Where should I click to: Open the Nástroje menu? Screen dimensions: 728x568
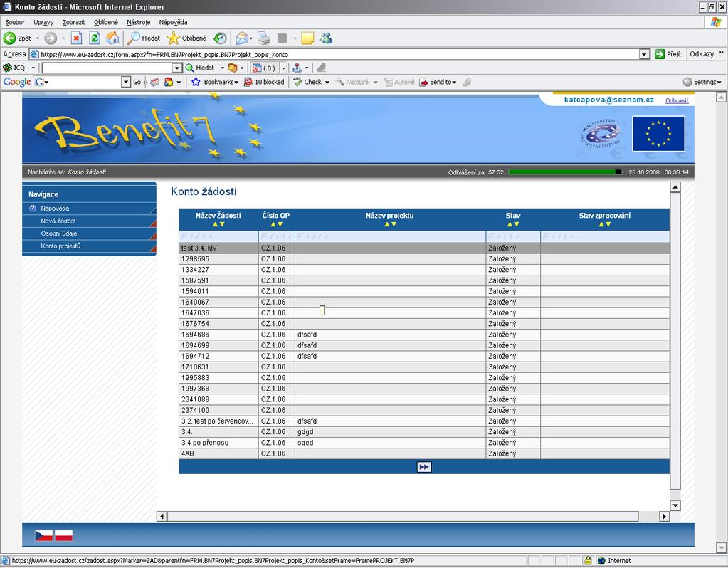click(x=138, y=22)
